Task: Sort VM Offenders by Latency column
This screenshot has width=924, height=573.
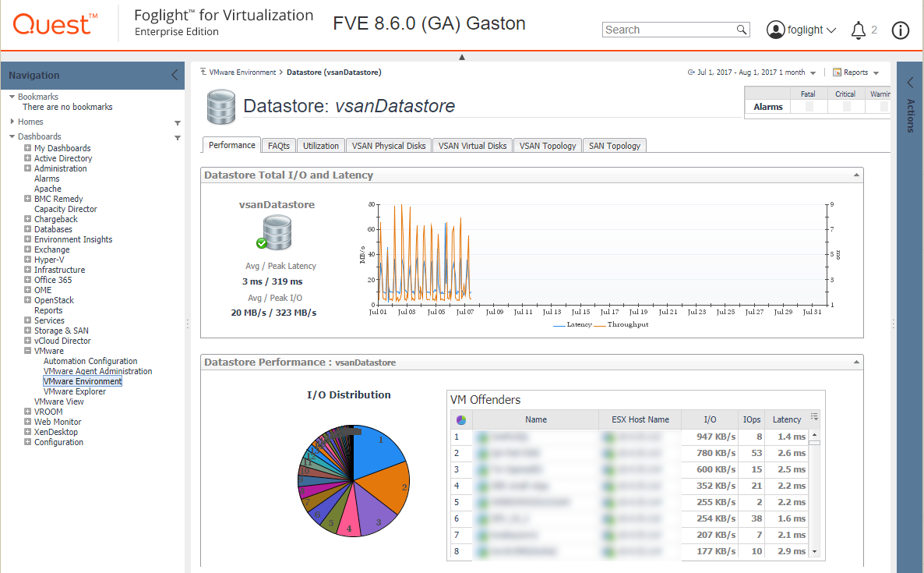Action: 787,419
